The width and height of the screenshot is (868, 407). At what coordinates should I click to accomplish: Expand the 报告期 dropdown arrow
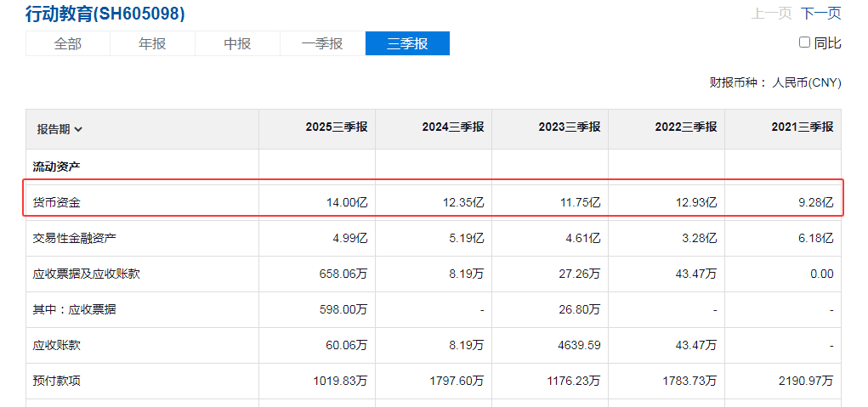coord(78,130)
